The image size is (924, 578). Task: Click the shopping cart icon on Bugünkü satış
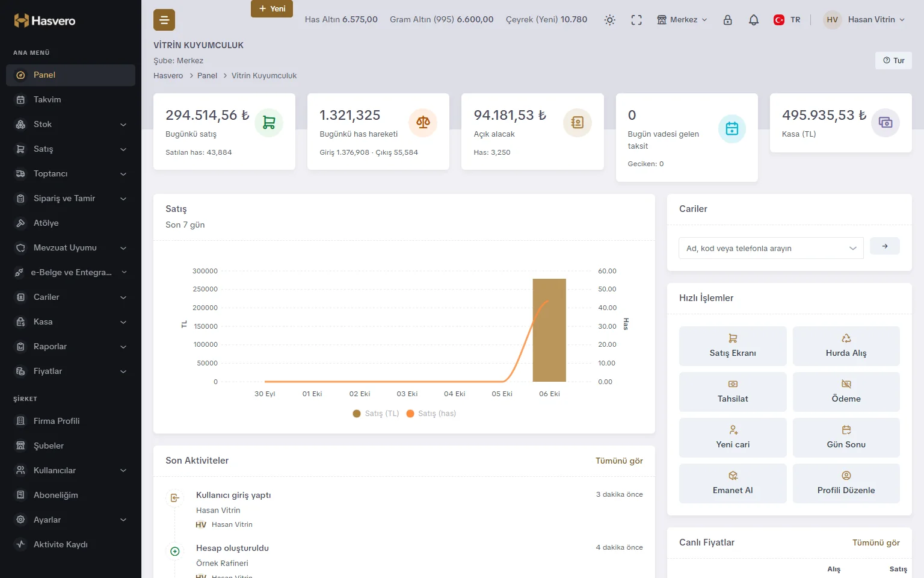(269, 123)
